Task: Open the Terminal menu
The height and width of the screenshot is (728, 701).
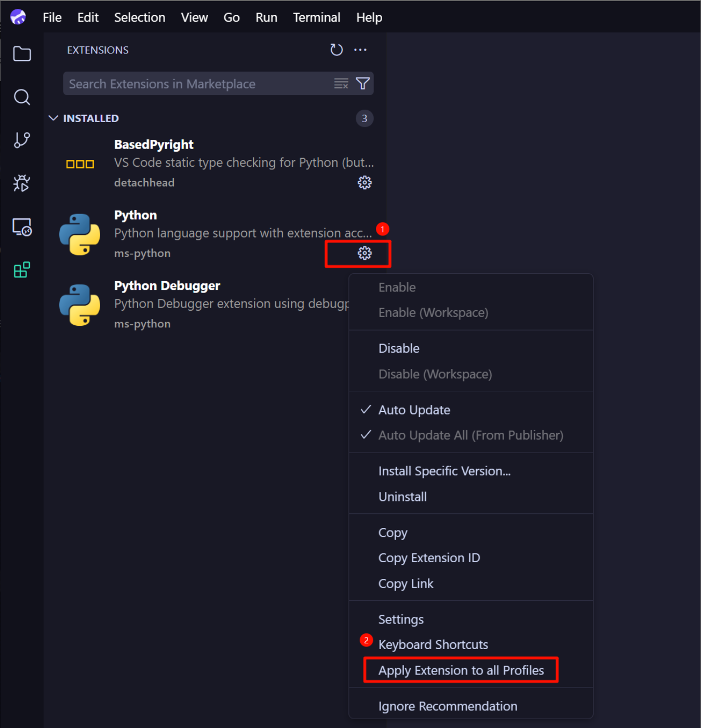Action: [x=316, y=17]
